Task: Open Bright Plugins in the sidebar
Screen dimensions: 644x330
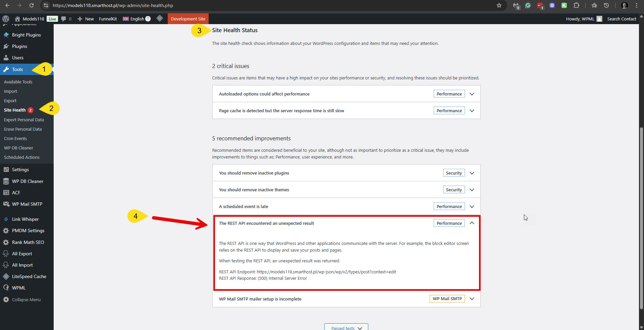Action: pyautogui.click(x=27, y=35)
